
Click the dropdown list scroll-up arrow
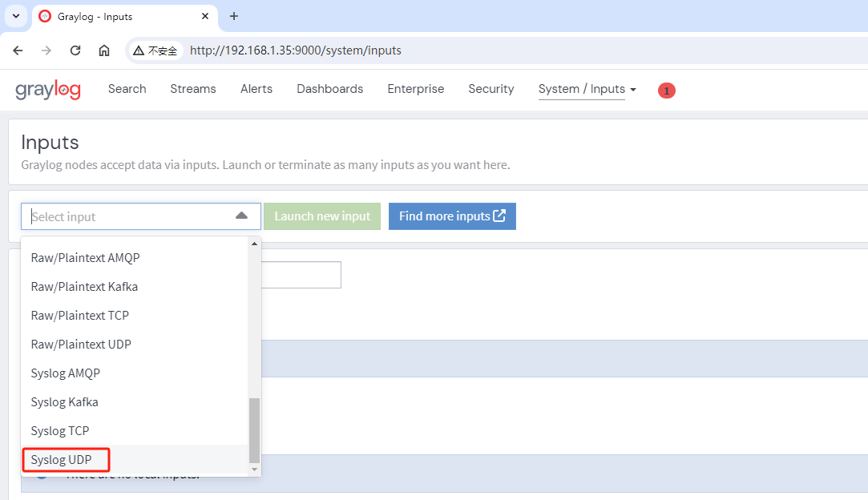pyautogui.click(x=255, y=244)
